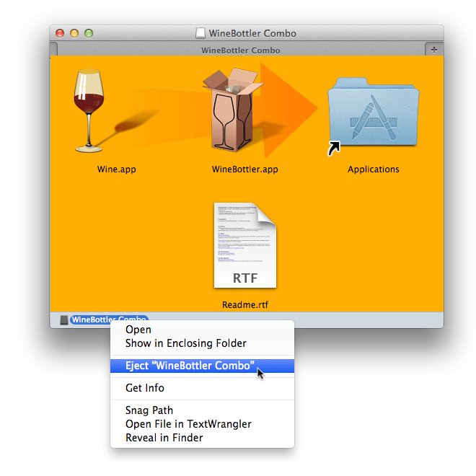Choose Open from the context menu

click(202, 330)
